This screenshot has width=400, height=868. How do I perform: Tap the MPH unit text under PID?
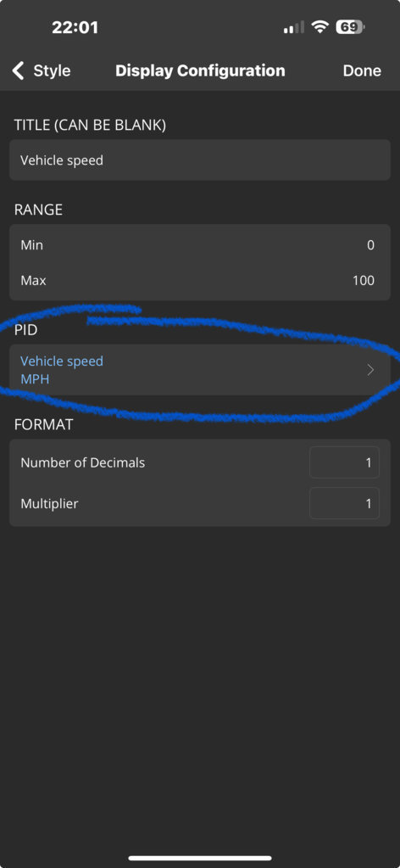coord(35,380)
